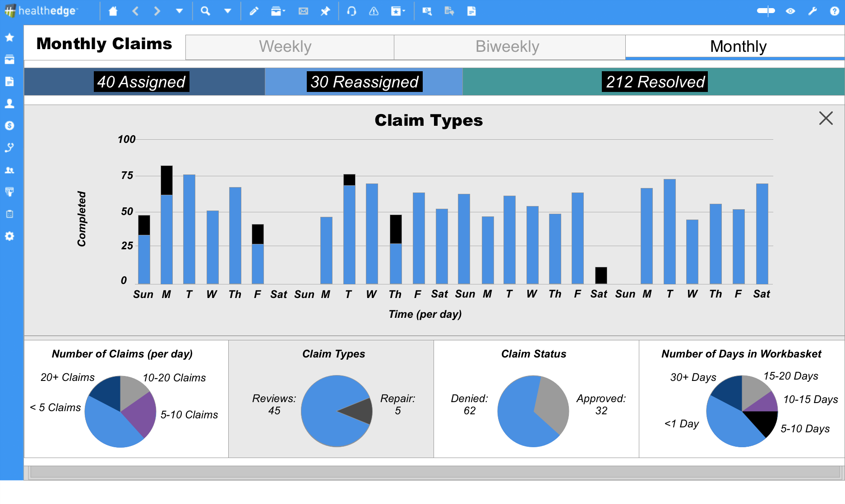This screenshot has width=845, height=504.
Task: Open the claim search icon
Action: 427,11
